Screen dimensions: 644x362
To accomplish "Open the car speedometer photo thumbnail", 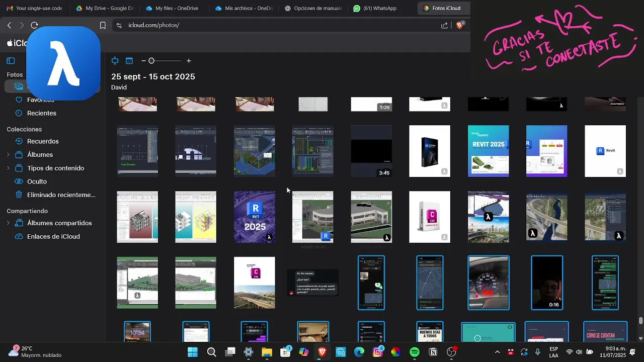I will pyautogui.click(x=489, y=283).
